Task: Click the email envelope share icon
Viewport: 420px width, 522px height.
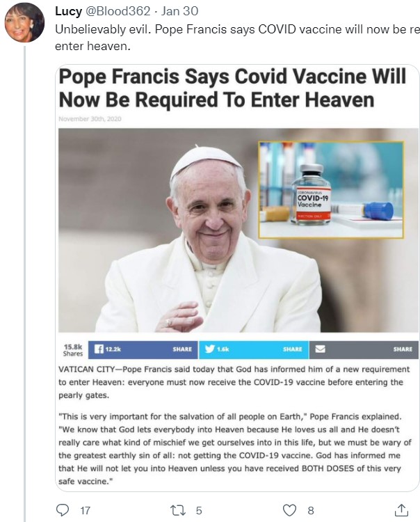Action: pyautogui.click(x=321, y=349)
